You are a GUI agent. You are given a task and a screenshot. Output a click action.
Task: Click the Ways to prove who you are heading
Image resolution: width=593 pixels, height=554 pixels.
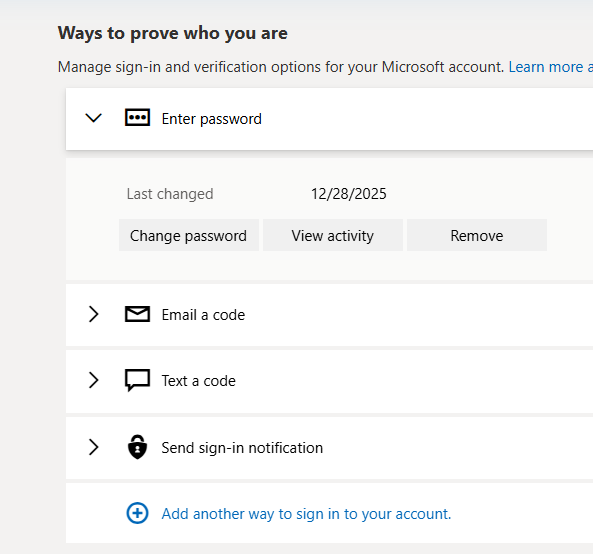coord(173,34)
